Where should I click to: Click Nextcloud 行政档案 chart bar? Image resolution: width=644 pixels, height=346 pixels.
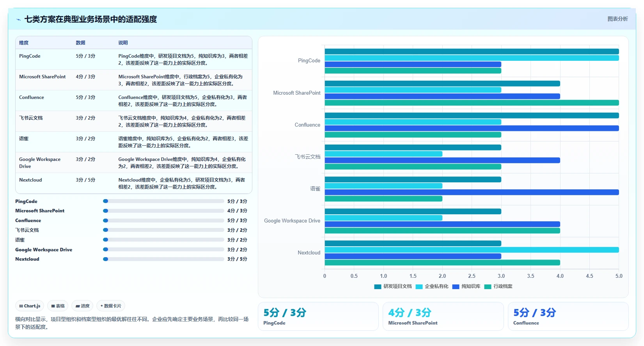point(442,263)
